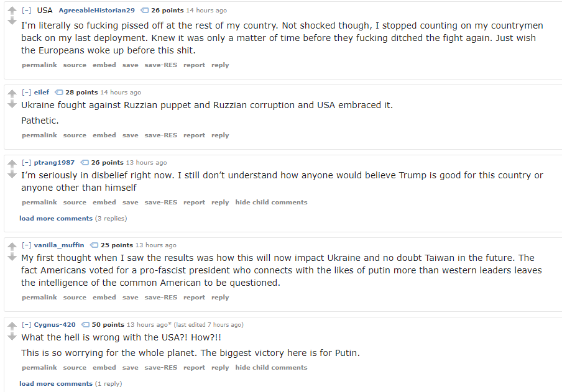This screenshot has width=562, height=392.
Task: Click the tag icon beside Cygnus-420
Action: (x=85, y=325)
